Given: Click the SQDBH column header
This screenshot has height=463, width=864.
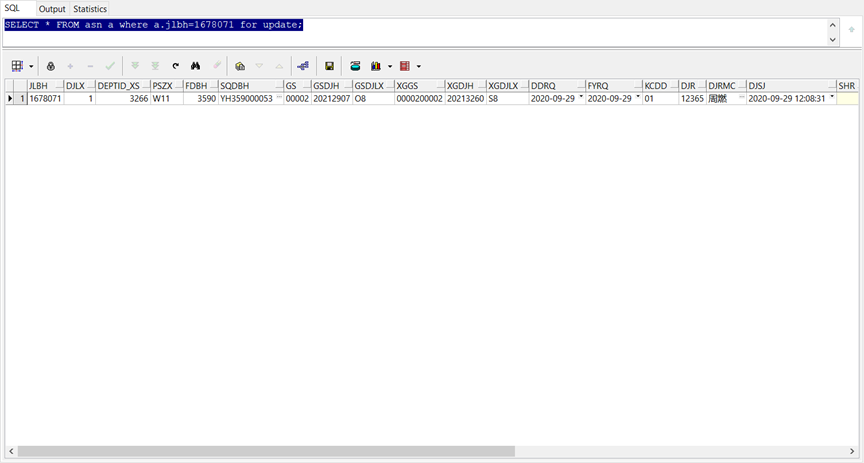Looking at the screenshot, I should [x=251, y=86].
